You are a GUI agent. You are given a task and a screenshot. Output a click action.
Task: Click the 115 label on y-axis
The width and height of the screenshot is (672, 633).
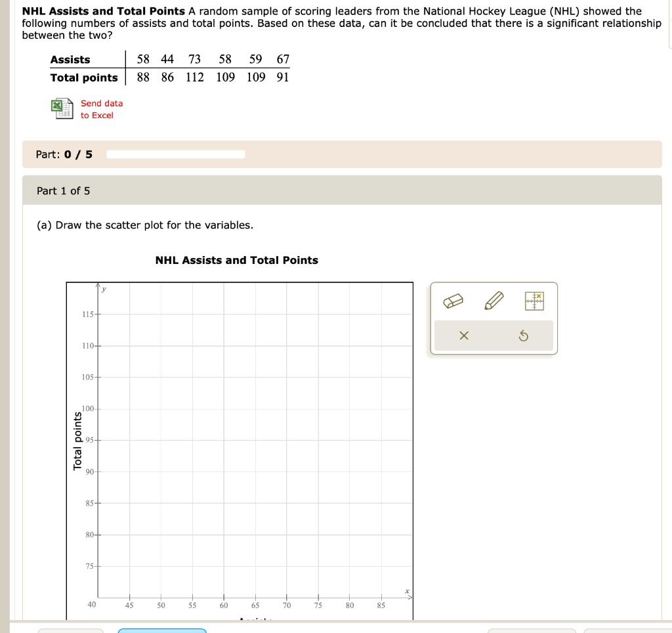coord(87,315)
